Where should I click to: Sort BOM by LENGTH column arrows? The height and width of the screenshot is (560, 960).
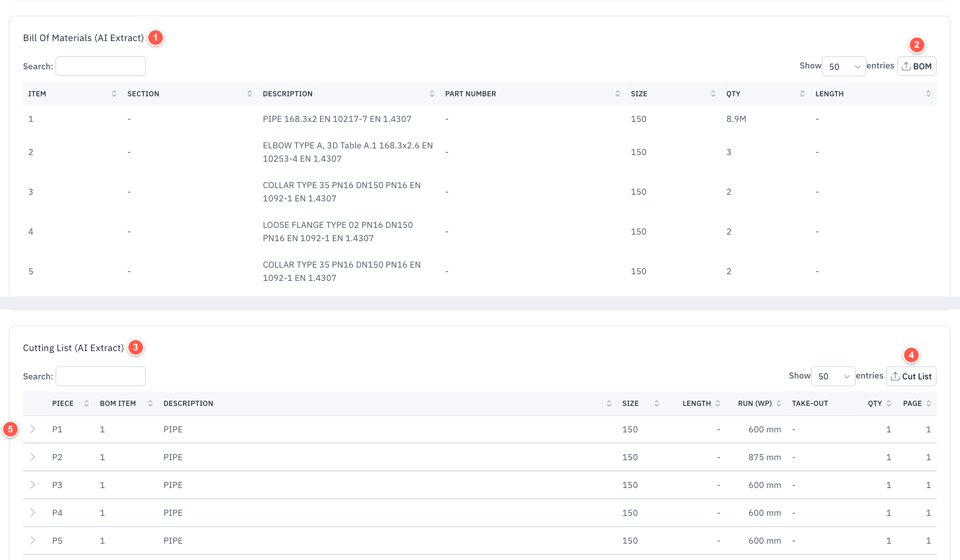pos(929,94)
